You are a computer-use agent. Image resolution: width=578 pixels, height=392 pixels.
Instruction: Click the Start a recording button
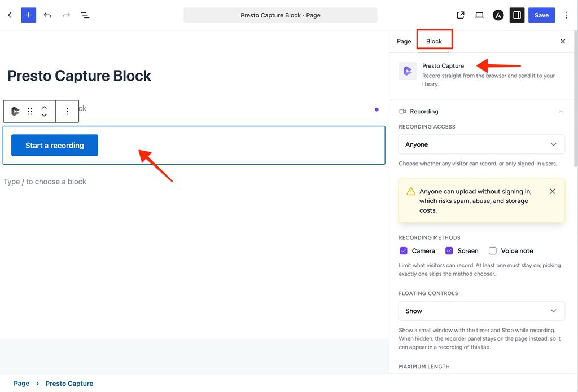pyautogui.click(x=55, y=145)
